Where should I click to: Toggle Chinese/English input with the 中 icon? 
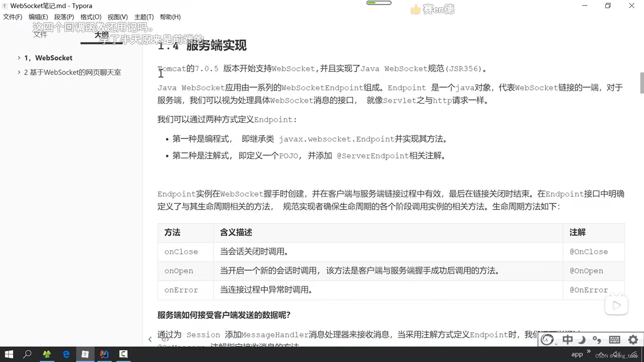pos(567,340)
